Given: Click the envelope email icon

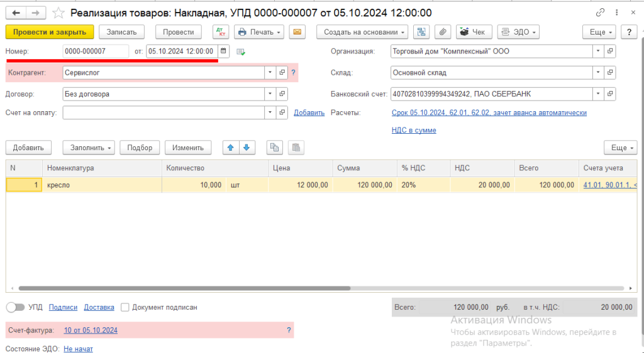Looking at the screenshot, I should pyautogui.click(x=297, y=32).
